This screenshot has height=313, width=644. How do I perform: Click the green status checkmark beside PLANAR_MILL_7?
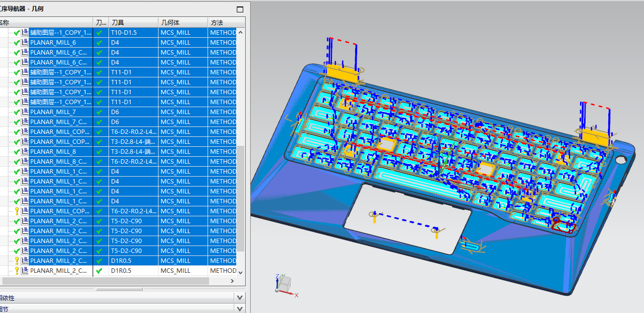point(17,112)
